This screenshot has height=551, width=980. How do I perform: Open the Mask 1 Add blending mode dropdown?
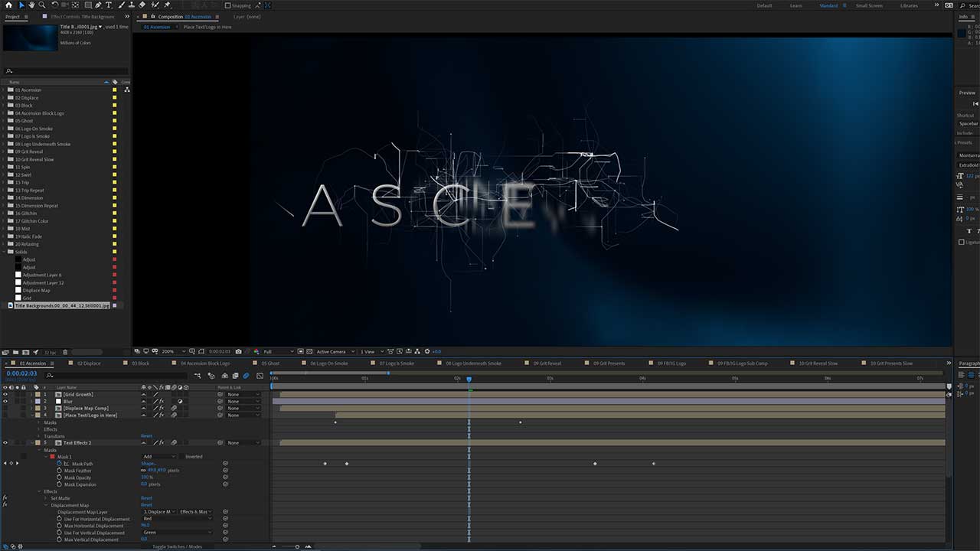(158, 456)
